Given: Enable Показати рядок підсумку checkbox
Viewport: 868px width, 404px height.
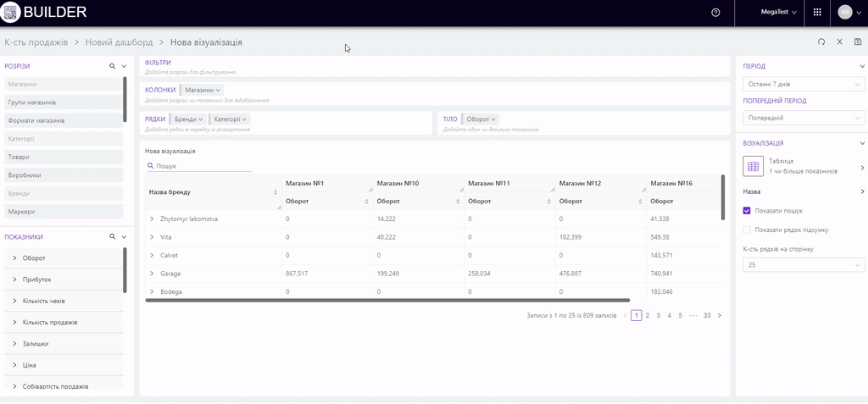Looking at the screenshot, I should (747, 230).
